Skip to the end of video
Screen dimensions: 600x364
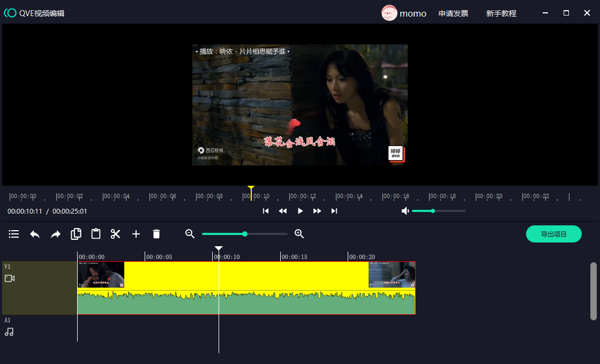[334, 211]
